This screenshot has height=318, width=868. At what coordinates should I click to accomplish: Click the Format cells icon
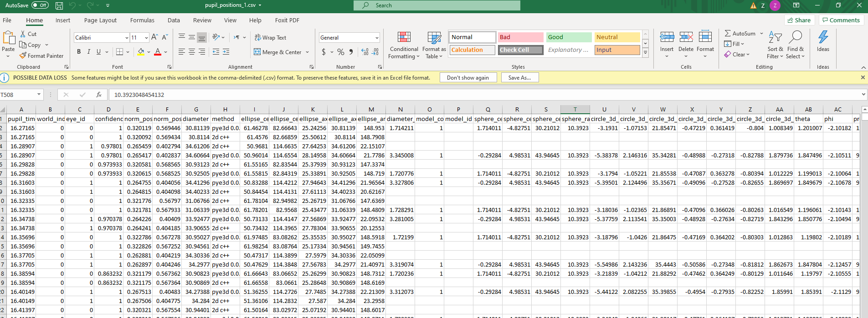point(705,37)
